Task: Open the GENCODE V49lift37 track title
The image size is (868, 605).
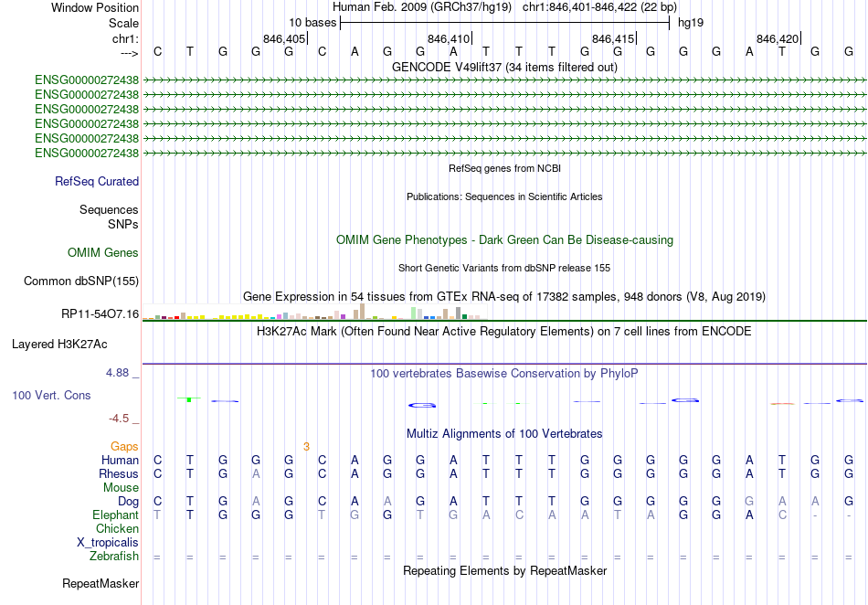Action: coord(504,67)
